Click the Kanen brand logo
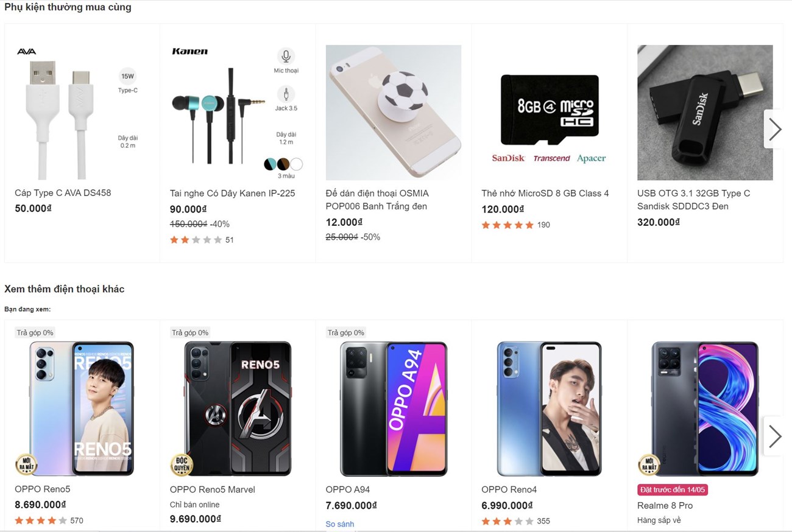Image resolution: width=792 pixels, height=532 pixels. (189, 52)
